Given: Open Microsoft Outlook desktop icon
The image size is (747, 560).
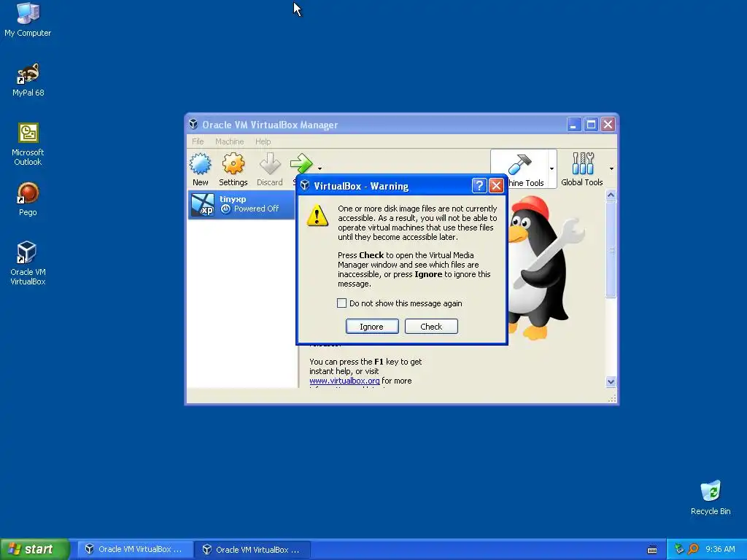Looking at the screenshot, I should click(28, 144).
